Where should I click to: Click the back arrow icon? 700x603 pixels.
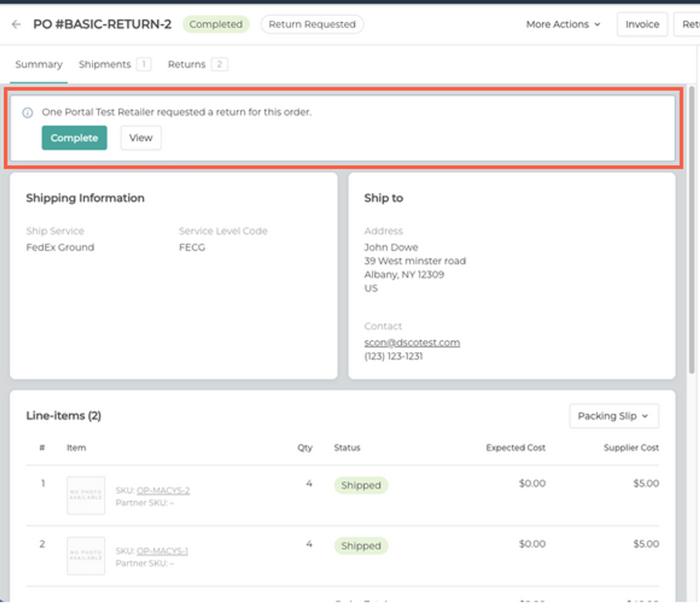point(16,24)
